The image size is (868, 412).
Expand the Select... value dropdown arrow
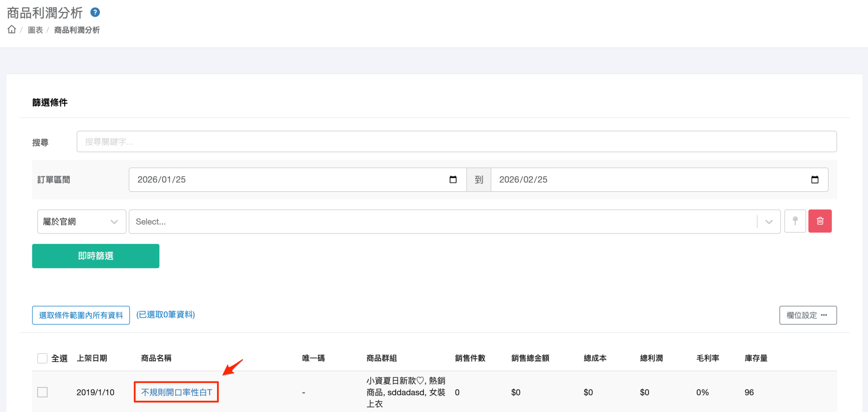click(769, 221)
